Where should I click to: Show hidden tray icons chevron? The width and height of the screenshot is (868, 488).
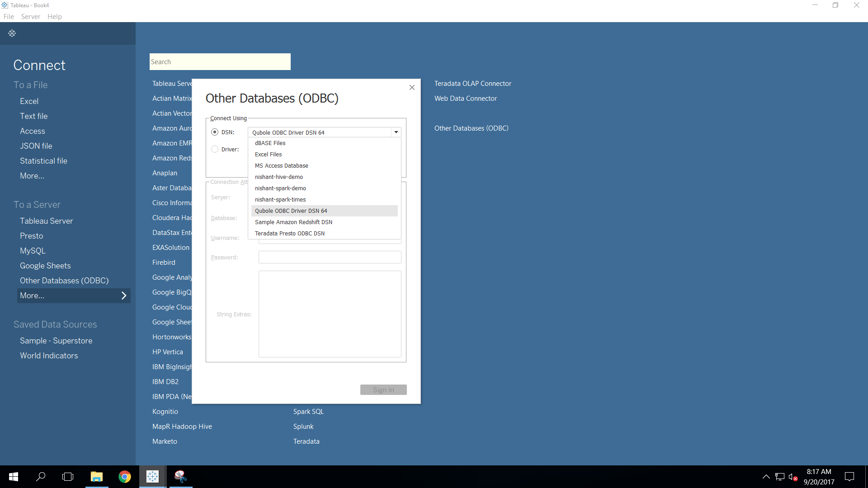(x=766, y=477)
